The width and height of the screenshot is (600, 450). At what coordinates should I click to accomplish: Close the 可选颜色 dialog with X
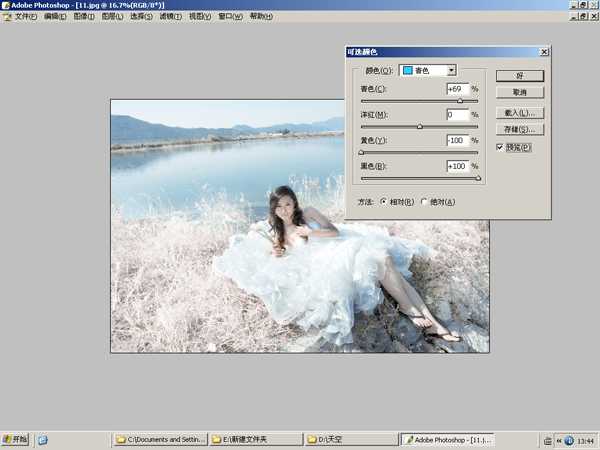pos(543,52)
